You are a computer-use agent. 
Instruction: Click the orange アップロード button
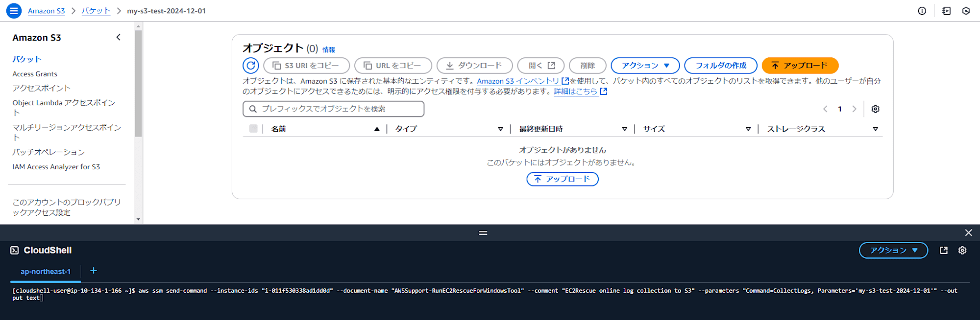800,66
